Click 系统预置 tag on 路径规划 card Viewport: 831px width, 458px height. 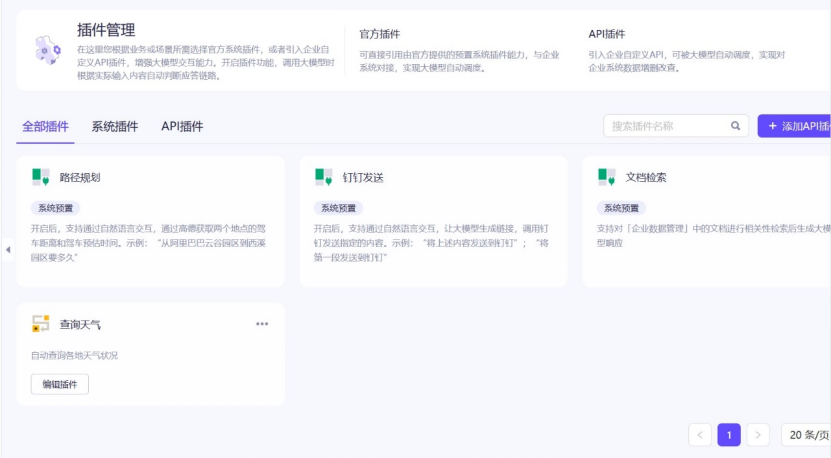[x=56, y=208]
